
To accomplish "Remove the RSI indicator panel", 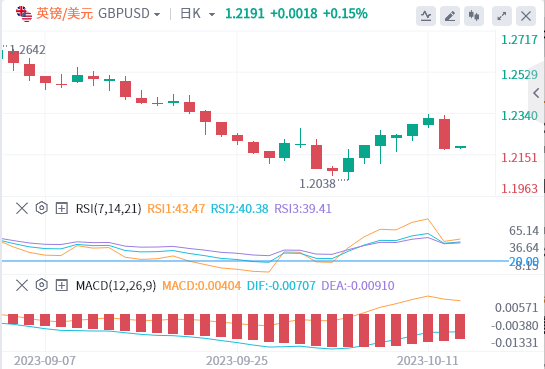I will point(22,208).
